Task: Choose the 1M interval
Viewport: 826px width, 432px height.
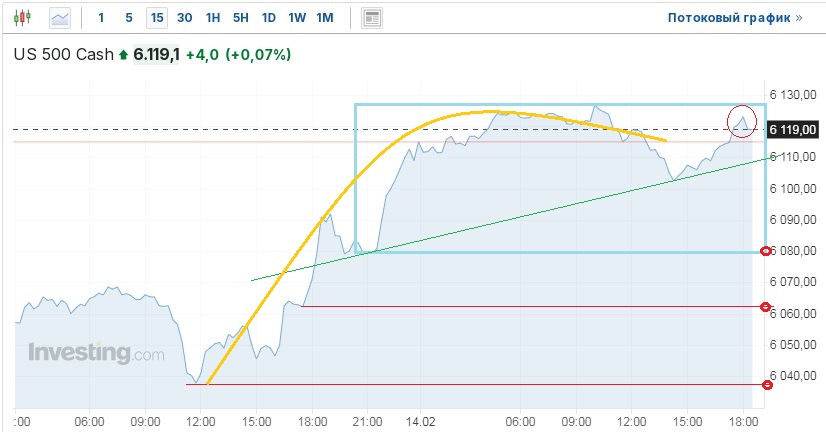Action: pos(325,18)
